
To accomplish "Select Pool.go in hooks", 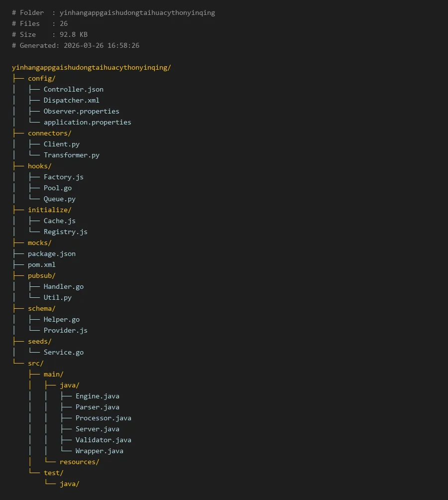I will pyautogui.click(x=57, y=188).
